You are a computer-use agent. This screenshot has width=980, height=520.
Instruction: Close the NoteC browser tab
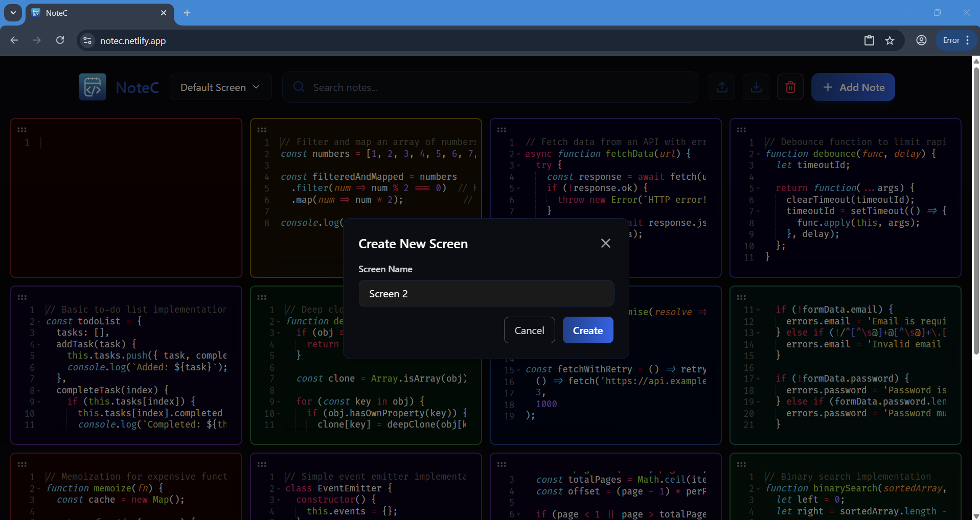(x=164, y=13)
